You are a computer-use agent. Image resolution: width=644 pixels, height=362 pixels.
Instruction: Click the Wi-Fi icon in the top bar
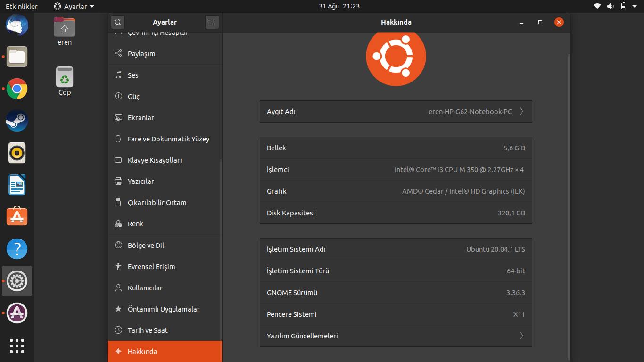[x=597, y=6]
